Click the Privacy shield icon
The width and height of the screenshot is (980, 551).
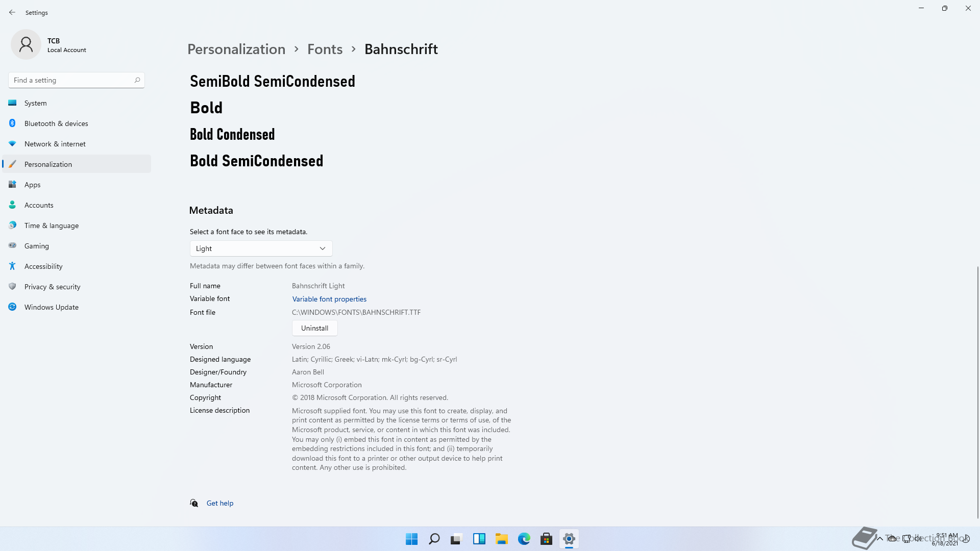click(12, 286)
